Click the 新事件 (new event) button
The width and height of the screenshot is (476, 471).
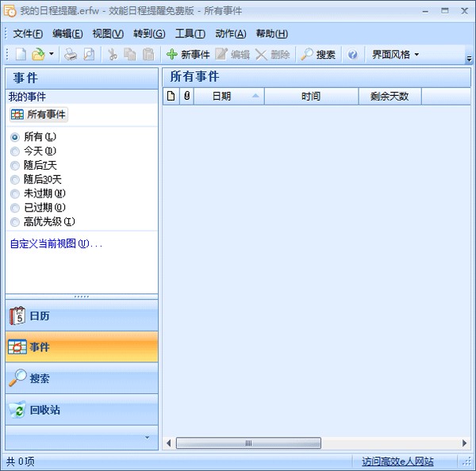[x=188, y=55]
